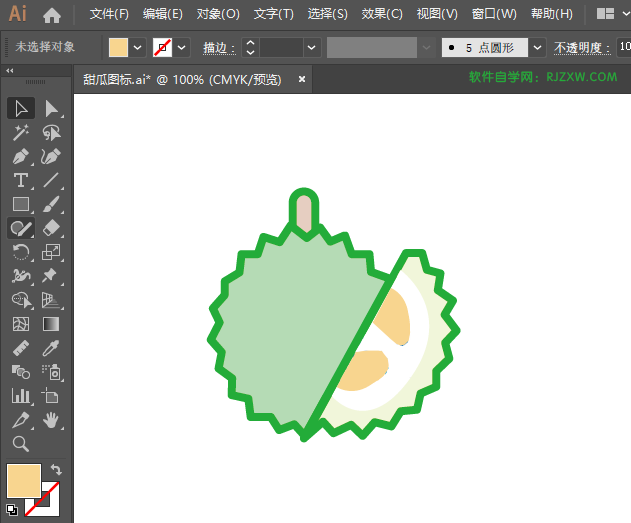Viewport: 631px width, 523px height.
Task: Open the 效果(C) menu
Action: click(x=382, y=15)
